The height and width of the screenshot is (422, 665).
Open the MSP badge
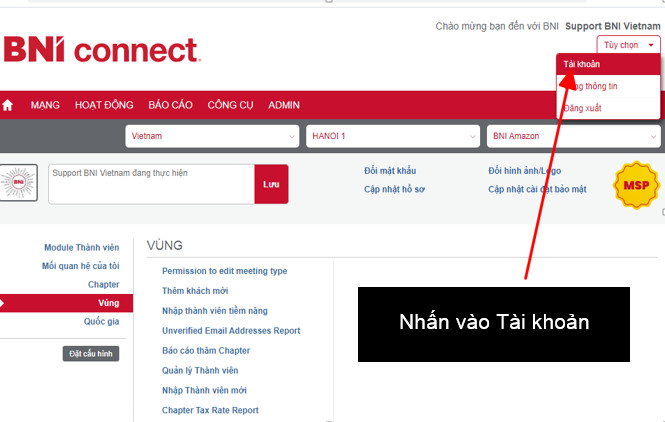click(x=636, y=185)
